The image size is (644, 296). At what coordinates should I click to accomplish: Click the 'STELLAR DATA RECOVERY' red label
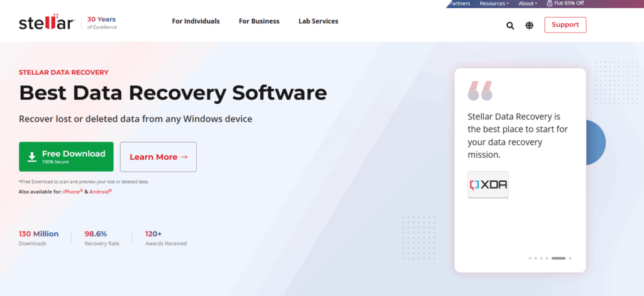(64, 73)
